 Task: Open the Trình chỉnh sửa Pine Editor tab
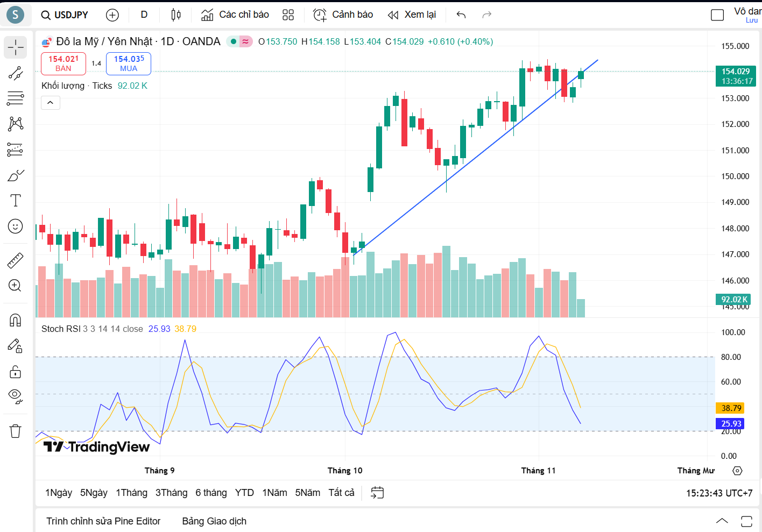103,521
